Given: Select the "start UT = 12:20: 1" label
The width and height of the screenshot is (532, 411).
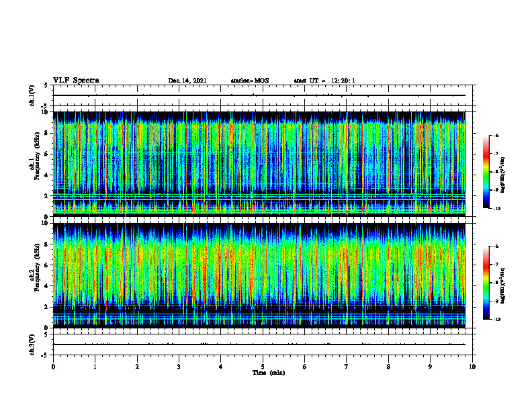Looking at the screenshot, I should pos(324,81).
